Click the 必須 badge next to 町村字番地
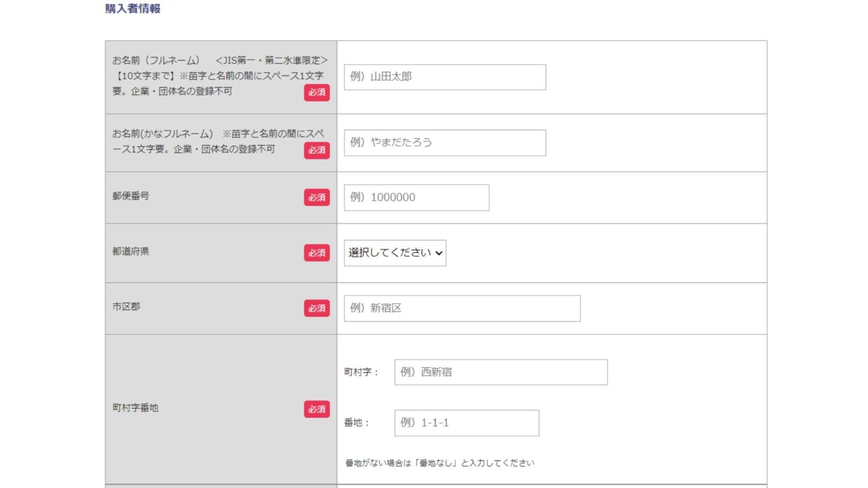This screenshot has height=488, width=868. tap(316, 410)
